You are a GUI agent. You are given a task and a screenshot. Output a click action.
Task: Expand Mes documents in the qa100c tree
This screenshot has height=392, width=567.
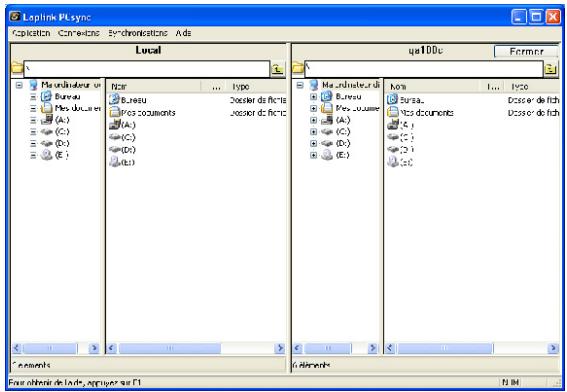coord(314,108)
